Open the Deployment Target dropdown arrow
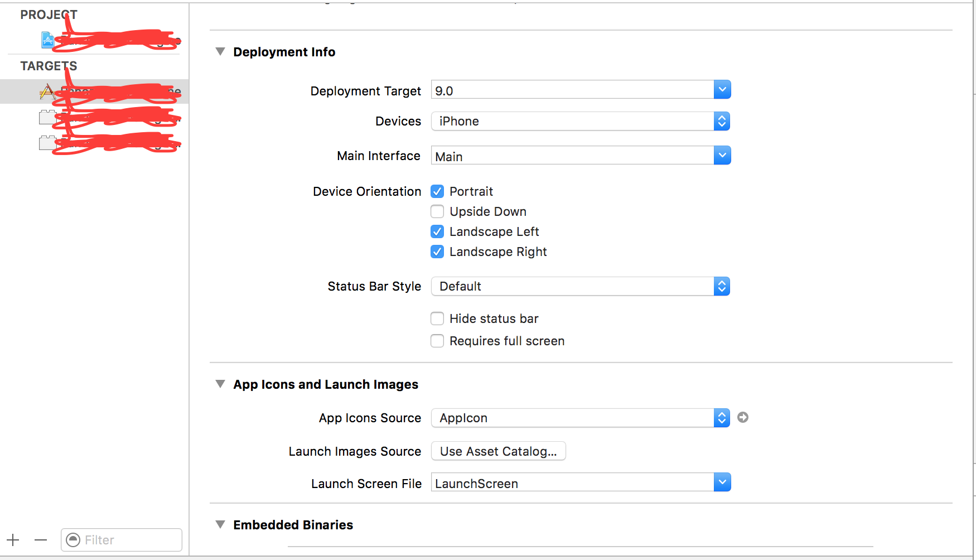 pos(722,89)
